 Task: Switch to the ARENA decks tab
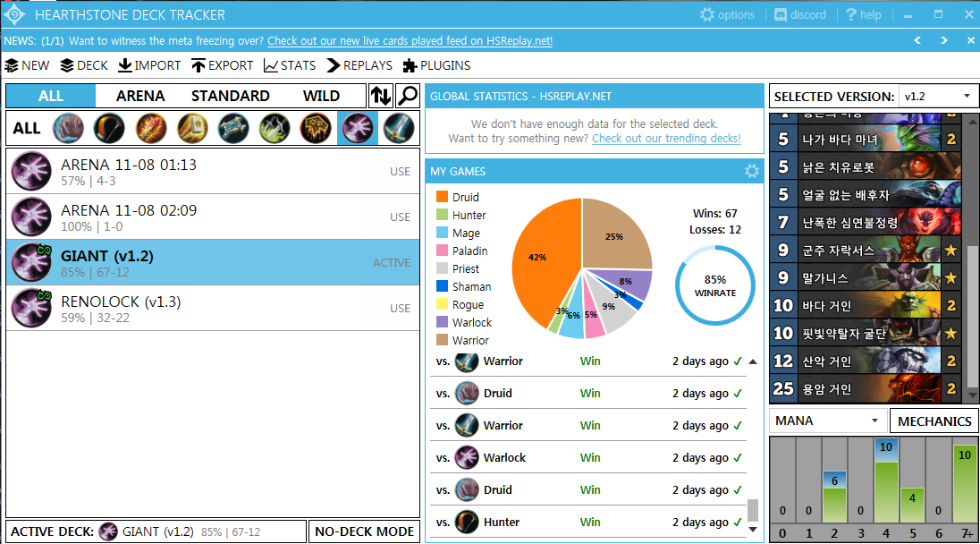tap(140, 96)
